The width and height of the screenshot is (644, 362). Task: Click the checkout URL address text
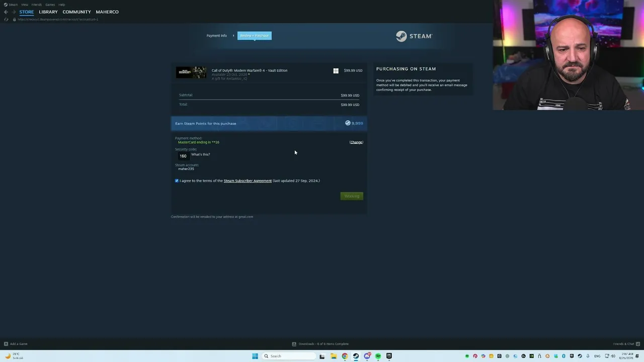[58, 20]
